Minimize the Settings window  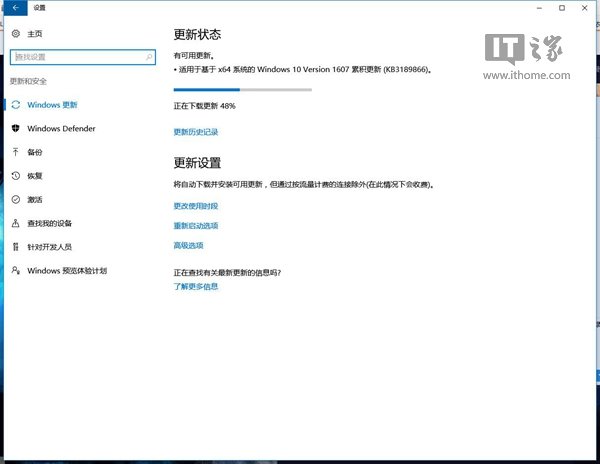540,8
